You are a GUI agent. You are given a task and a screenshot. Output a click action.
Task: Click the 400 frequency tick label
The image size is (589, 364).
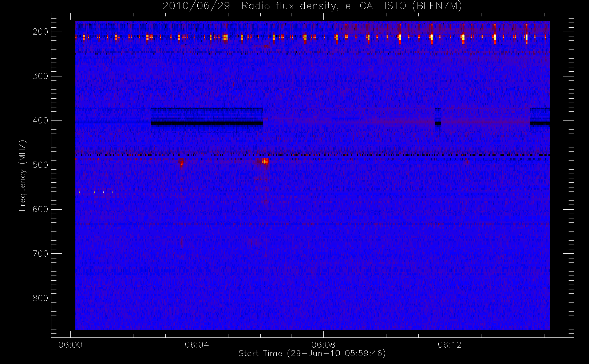tap(40, 120)
